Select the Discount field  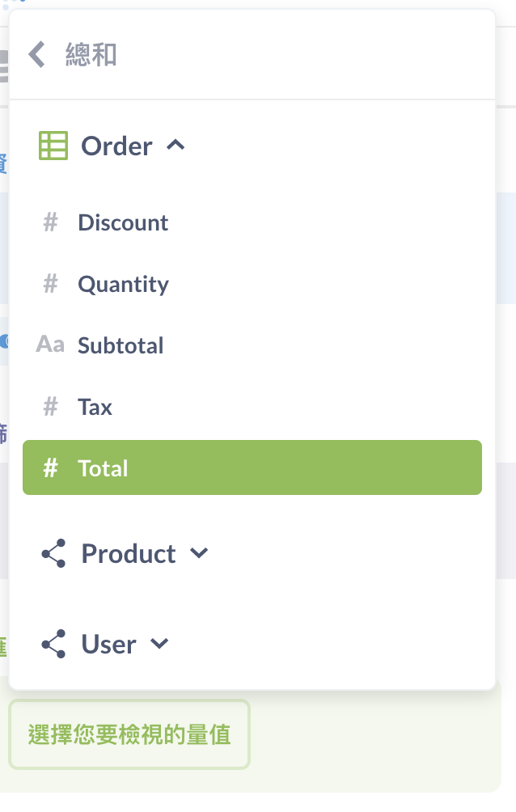pos(123,222)
